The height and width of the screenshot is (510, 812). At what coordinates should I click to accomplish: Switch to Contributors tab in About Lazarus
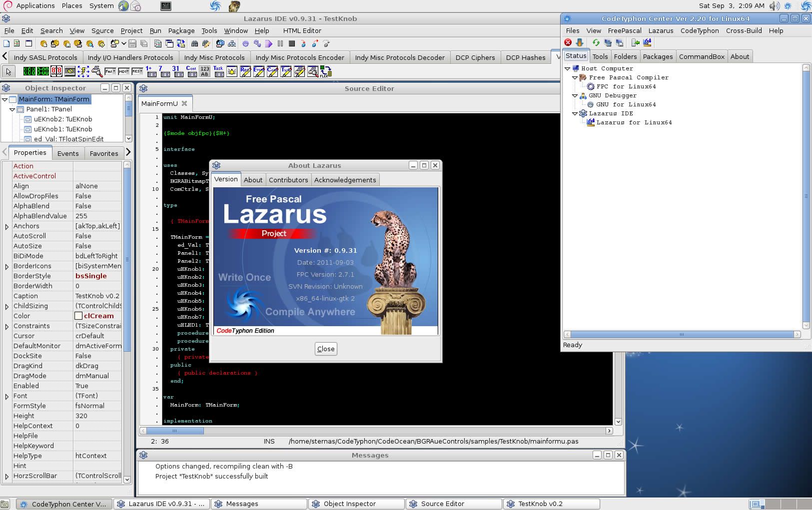(x=288, y=180)
